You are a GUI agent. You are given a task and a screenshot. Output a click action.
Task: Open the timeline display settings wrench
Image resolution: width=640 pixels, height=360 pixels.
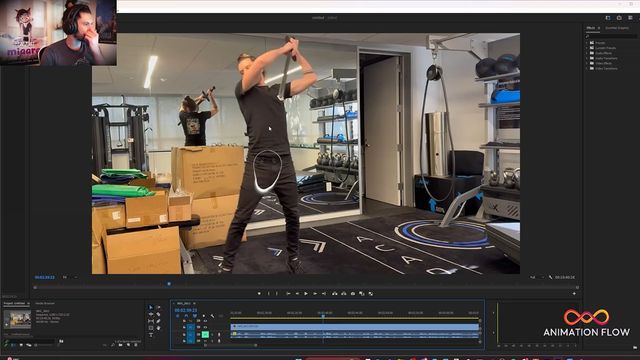pos(212,316)
